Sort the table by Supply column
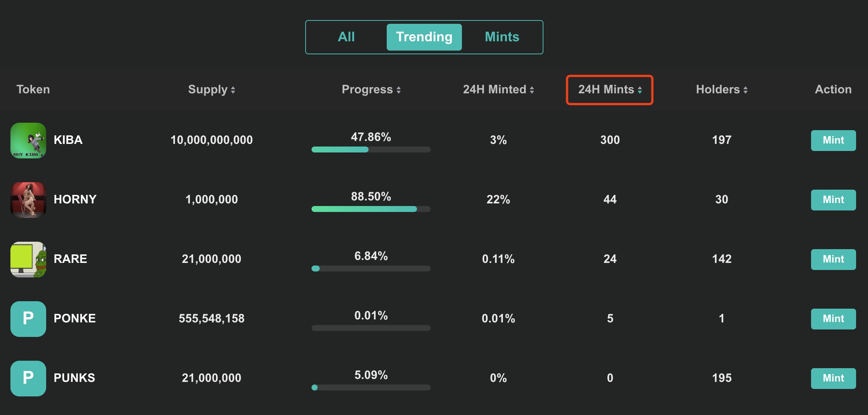 pyautogui.click(x=211, y=90)
